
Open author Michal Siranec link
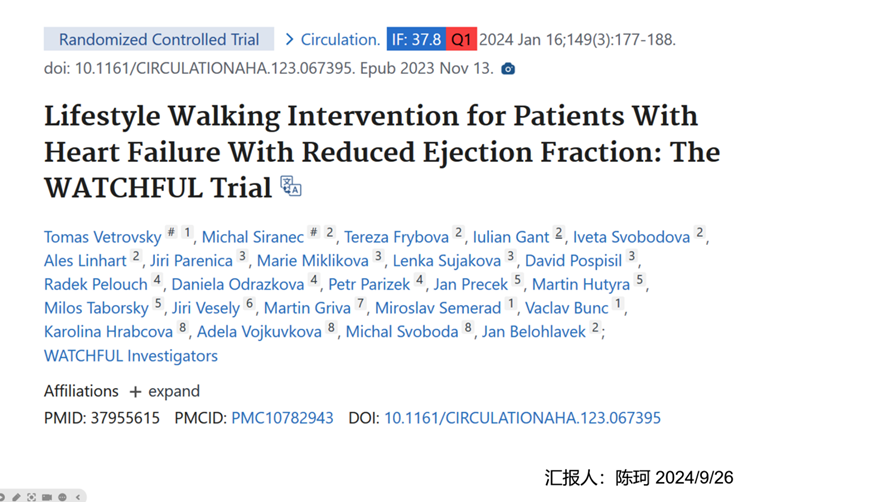click(252, 237)
